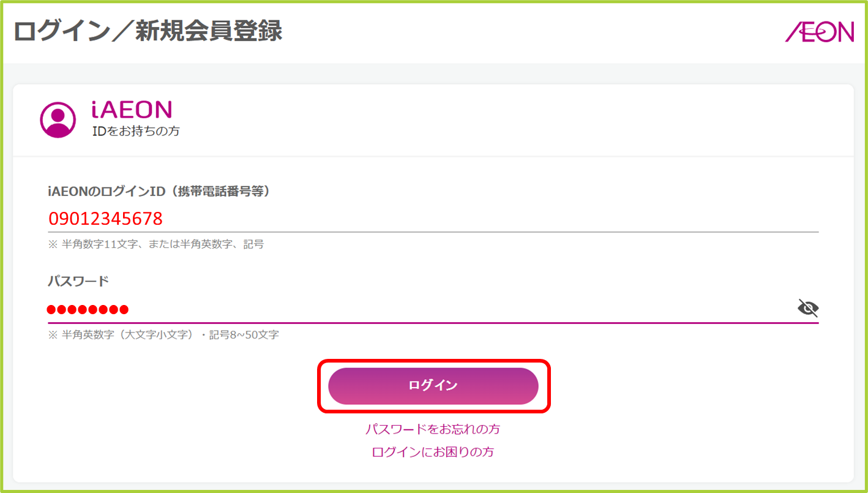The image size is (868, 493).
Task: Click the 新規会員登録 part of the title
Action: (x=209, y=31)
